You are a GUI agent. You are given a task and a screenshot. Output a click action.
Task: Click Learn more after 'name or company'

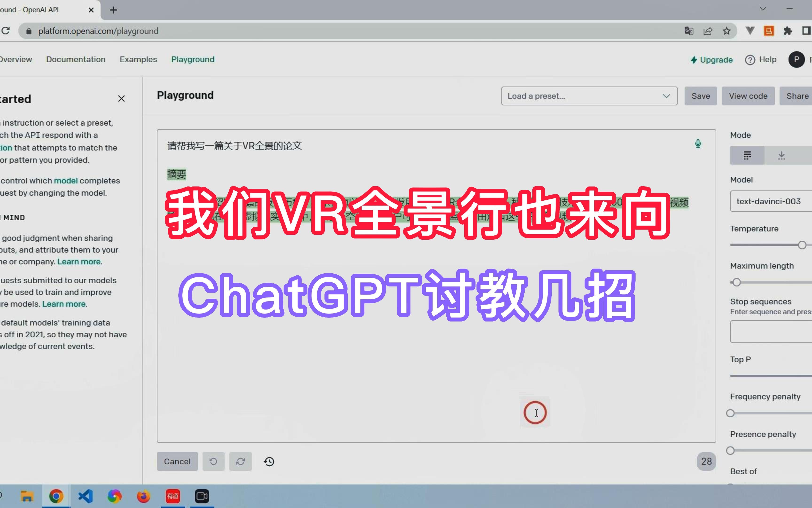click(x=79, y=262)
